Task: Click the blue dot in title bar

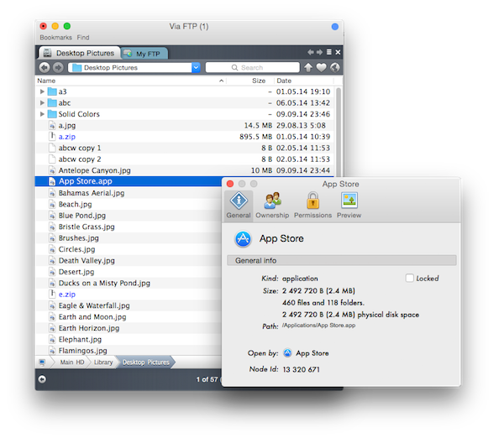Action: point(335,27)
